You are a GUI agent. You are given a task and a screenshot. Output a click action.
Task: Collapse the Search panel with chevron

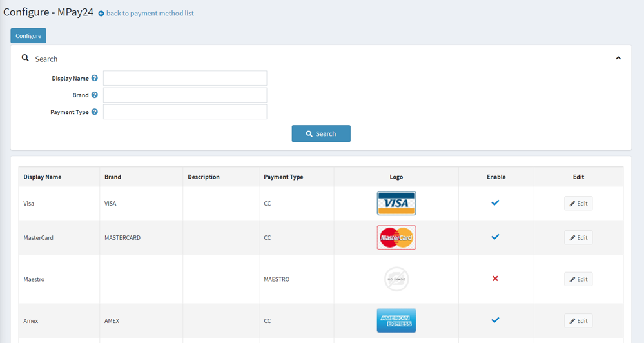tap(618, 58)
